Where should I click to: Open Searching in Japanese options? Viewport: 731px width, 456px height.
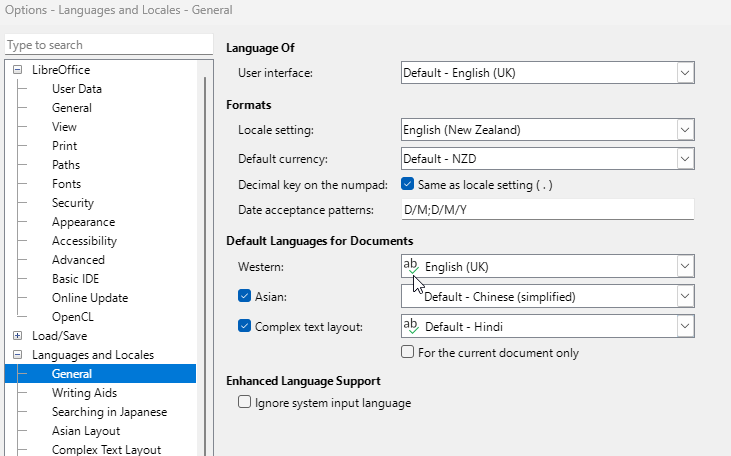click(110, 412)
